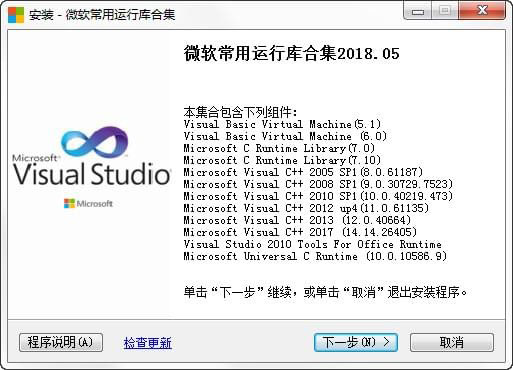Click the Microsoft logo icon in title bar

point(16,14)
